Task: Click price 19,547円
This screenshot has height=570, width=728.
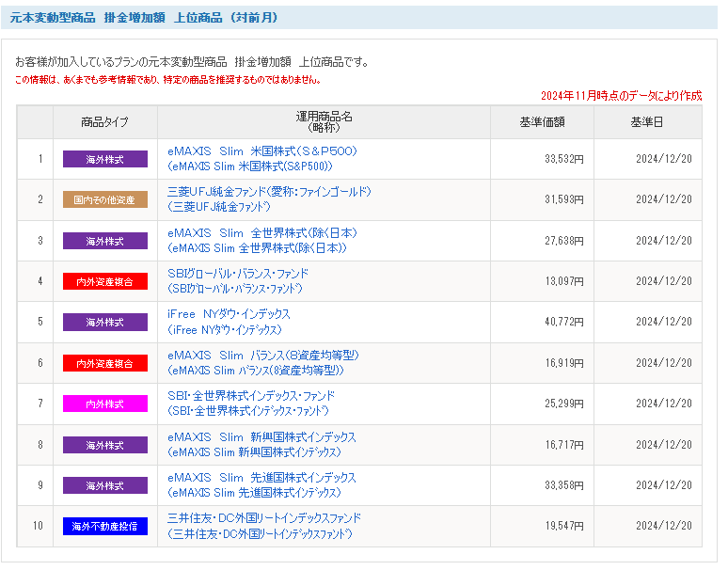Action: pyautogui.click(x=564, y=526)
